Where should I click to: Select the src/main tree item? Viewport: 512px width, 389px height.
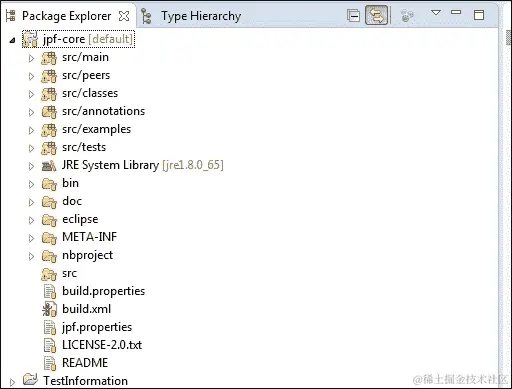click(85, 57)
